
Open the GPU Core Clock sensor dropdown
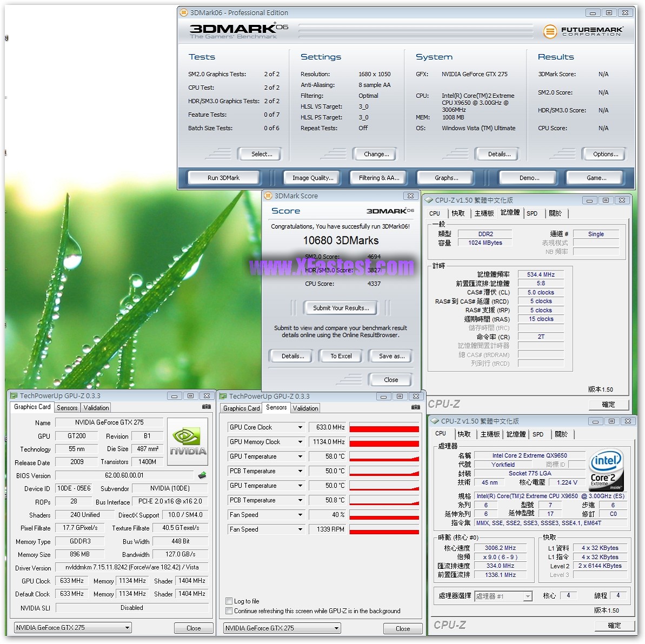click(x=300, y=427)
